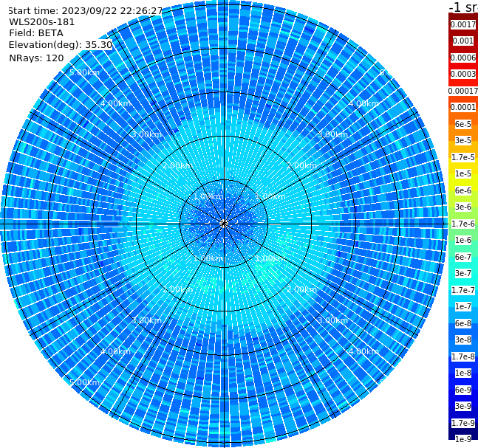
Task: Click the 1e-8 colorbar tick label
Action: click(x=463, y=373)
